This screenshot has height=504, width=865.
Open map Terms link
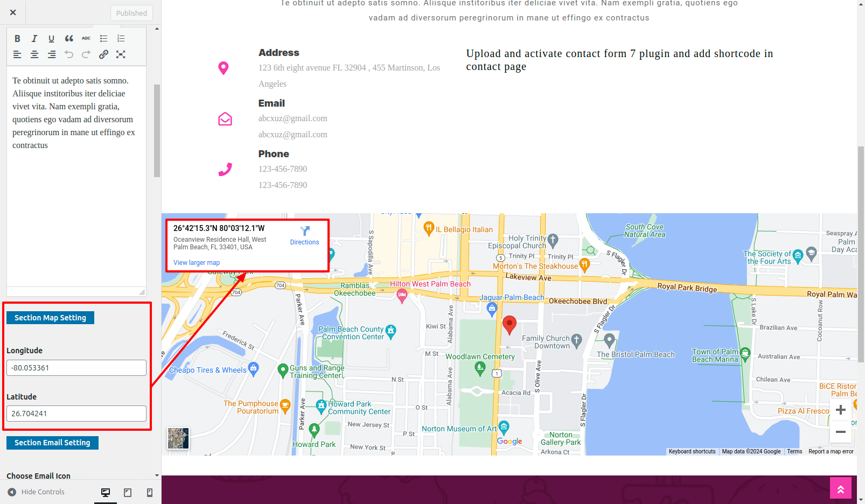pos(794,452)
